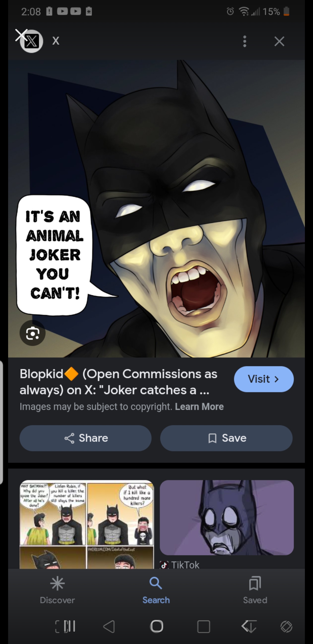Close the image preview panel
313x644 pixels.
coord(279,41)
